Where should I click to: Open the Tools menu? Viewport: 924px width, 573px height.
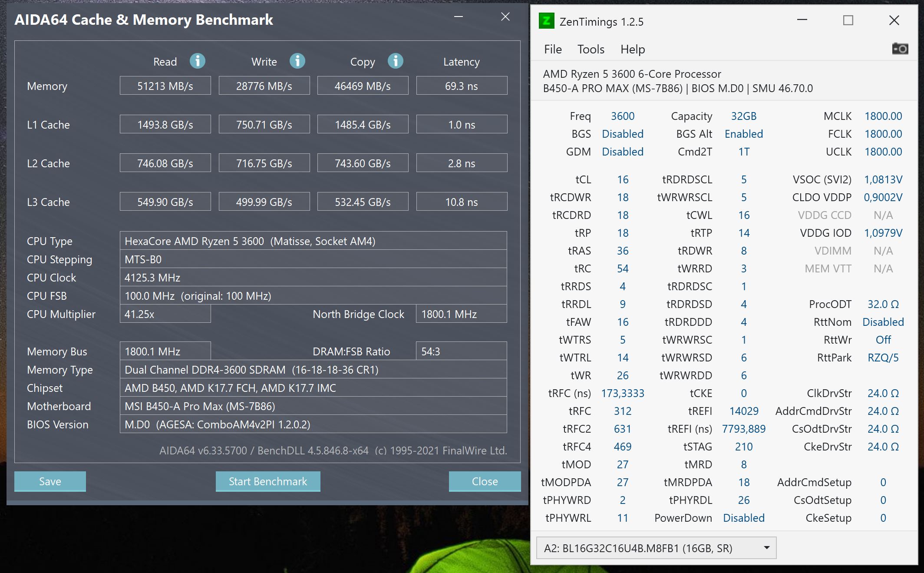coord(591,50)
